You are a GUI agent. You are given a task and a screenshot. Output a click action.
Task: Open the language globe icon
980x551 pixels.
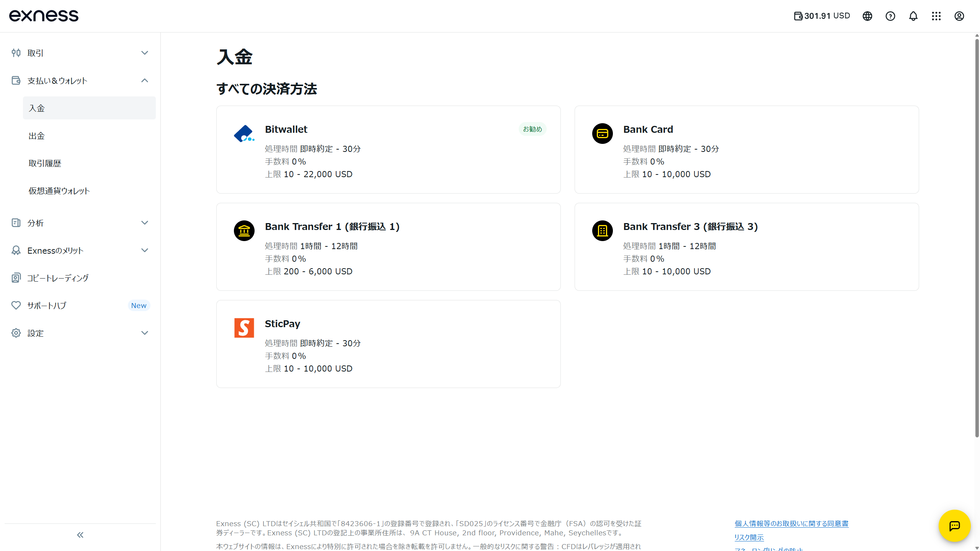click(x=867, y=16)
